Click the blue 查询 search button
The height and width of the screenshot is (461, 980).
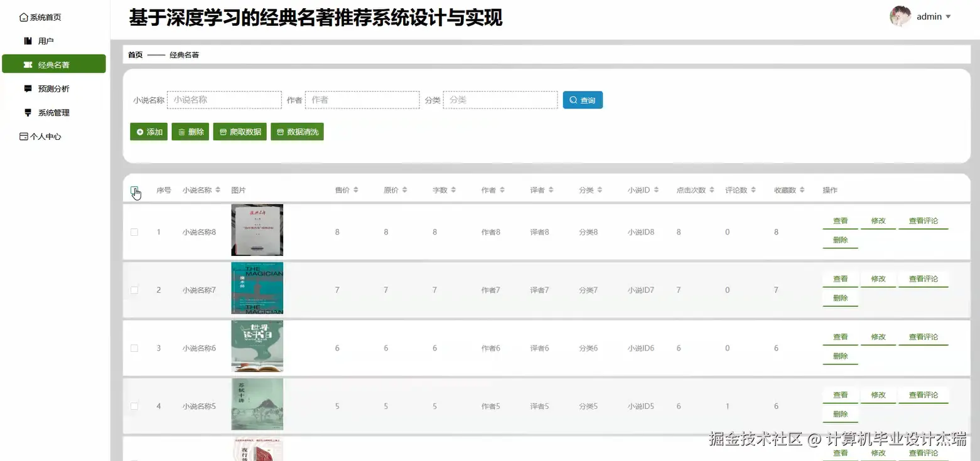coord(583,100)
